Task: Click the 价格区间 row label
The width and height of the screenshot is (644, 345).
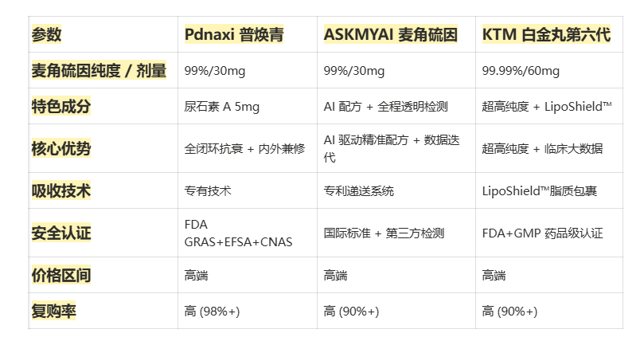Action: pyautogui.click(x=61, y=276)
